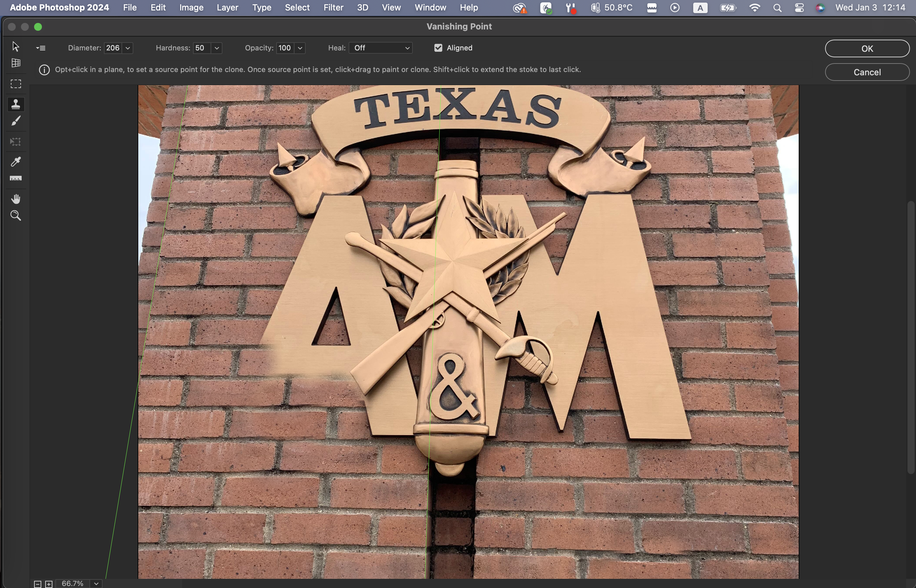Activate the Hand tool
The height and width of the screenshot is (588, 916).
pyautogui.click(x=16, y=199)
